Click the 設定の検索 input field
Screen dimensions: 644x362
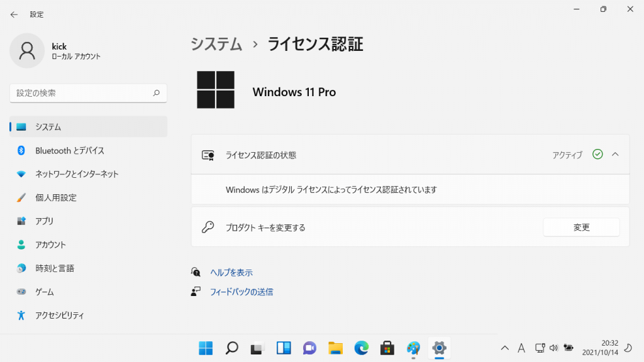(82, 93)
